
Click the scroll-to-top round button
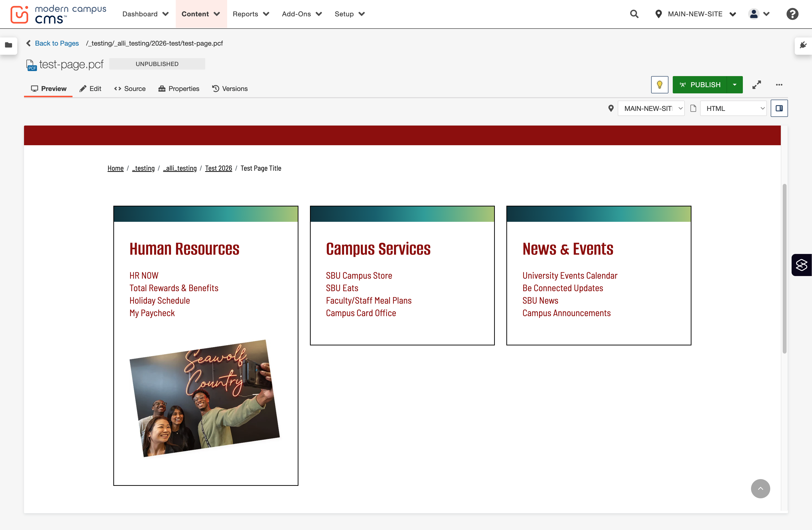pyautogui.click(x=760, y=488)
